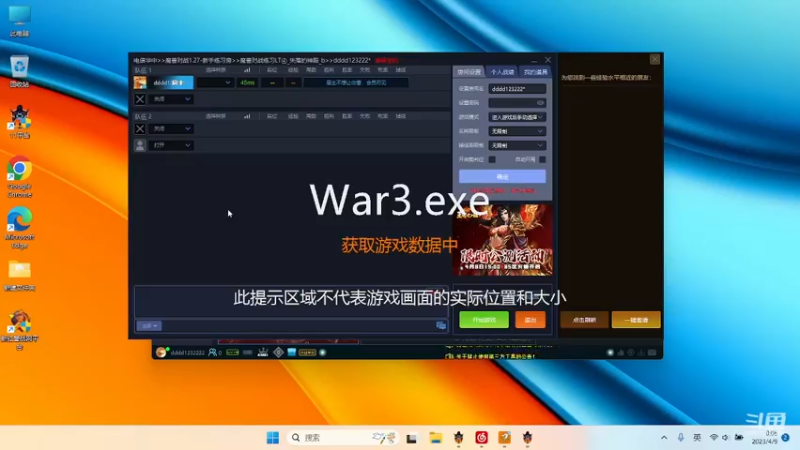
Task: Click the taskbar search box
Action: pyautogui.click(x=342, y=437)
